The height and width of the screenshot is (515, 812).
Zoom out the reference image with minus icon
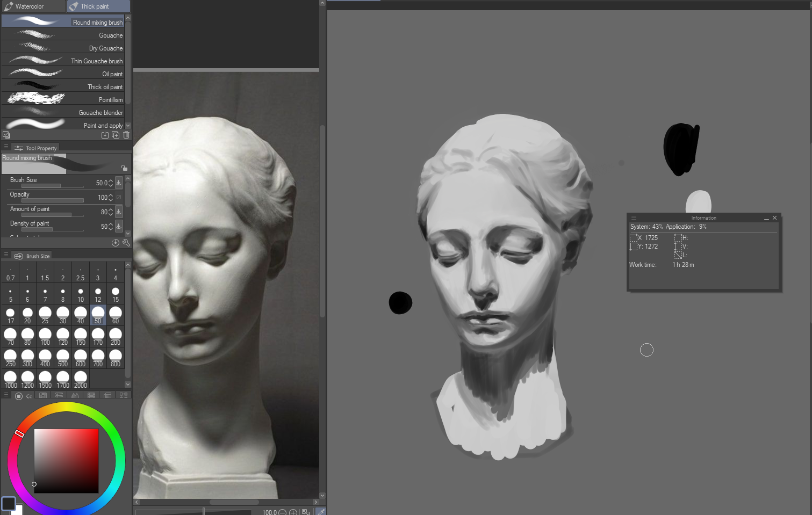(283, 512)
